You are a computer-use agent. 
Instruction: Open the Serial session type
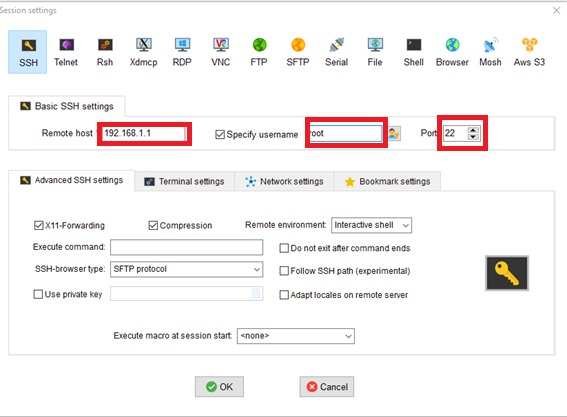pyautogui.click(x=336, y=52)
